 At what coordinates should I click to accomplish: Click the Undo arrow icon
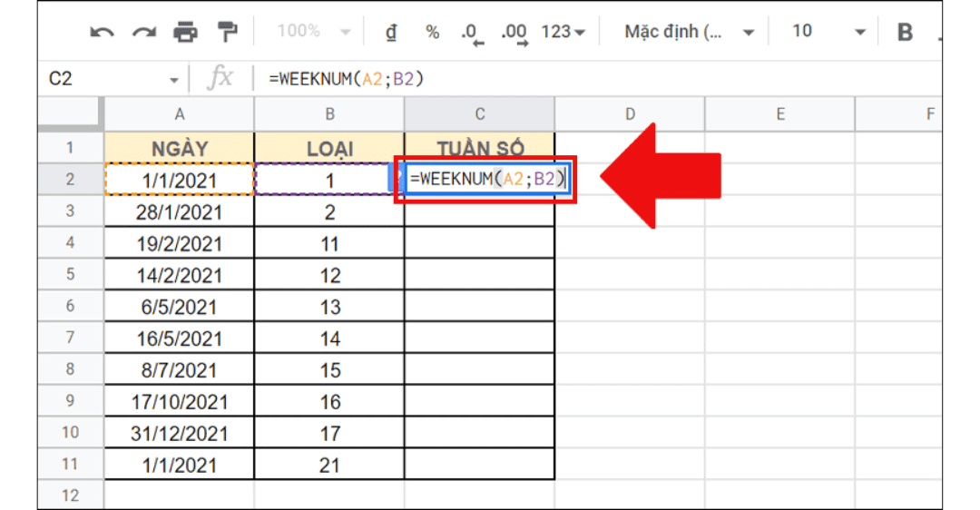[x=102, y=32]
